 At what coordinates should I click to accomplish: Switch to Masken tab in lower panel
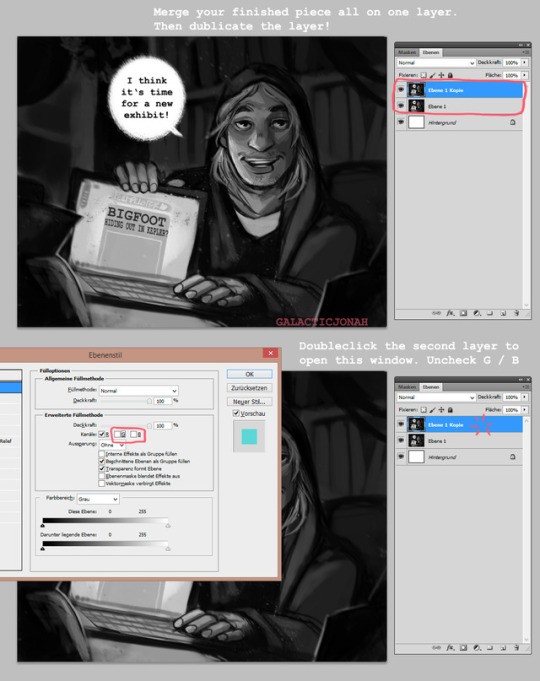(407, 387)
